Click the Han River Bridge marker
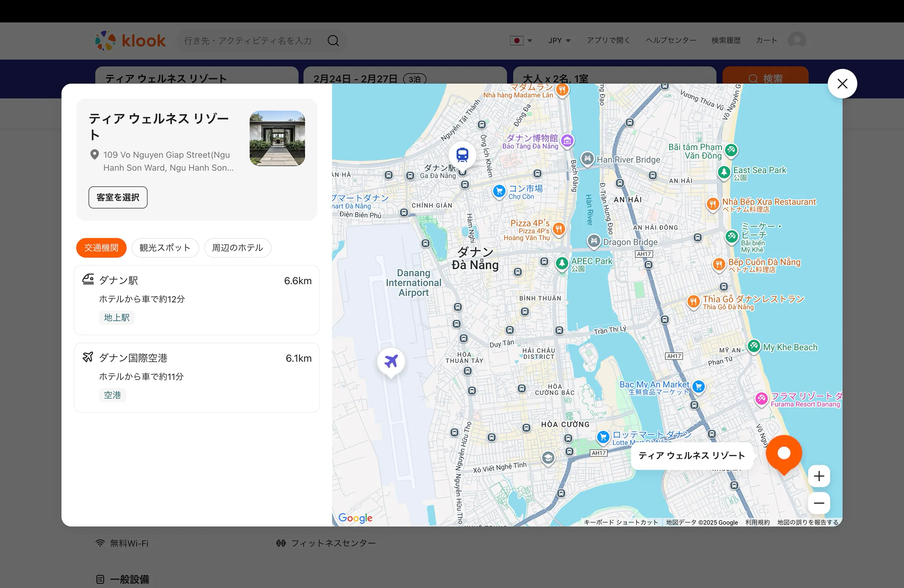 (x=587, y=158)
